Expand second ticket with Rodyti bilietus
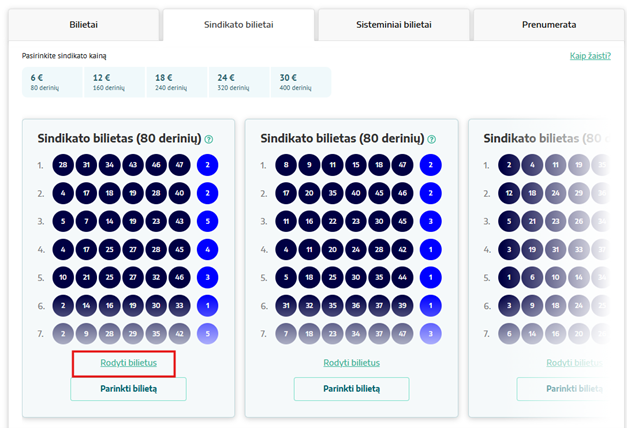 (x=351, y=363)
